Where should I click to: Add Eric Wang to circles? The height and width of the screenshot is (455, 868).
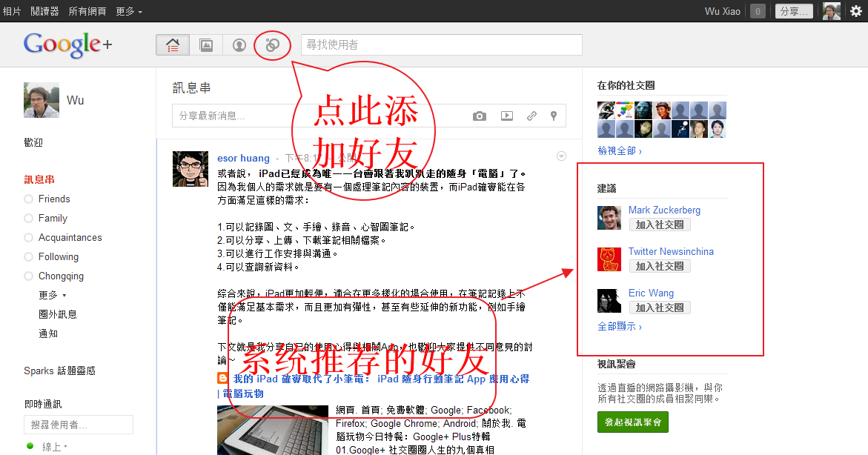660,308
